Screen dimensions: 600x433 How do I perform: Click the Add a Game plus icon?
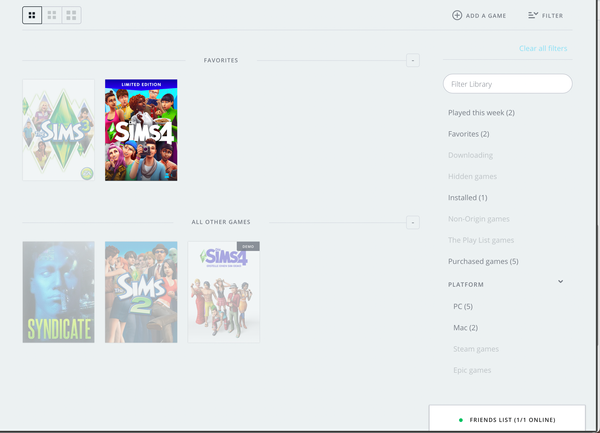tap(457, 15)
